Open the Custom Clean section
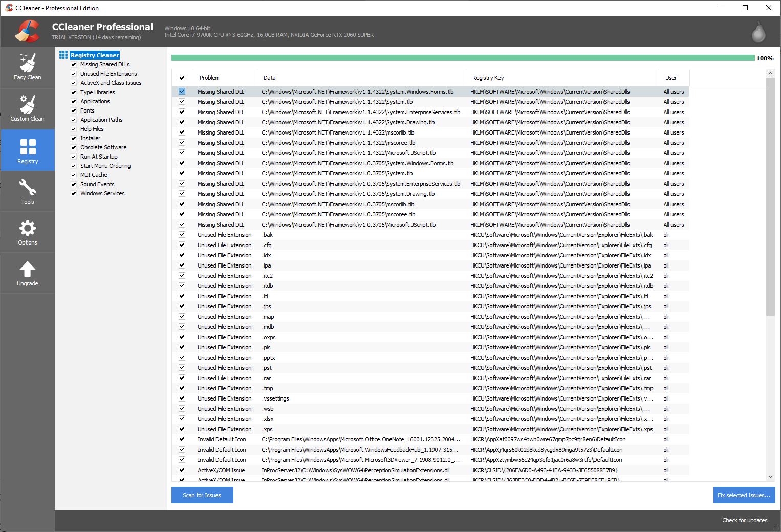This screenshot has width=781, height=532. [27, 109]
